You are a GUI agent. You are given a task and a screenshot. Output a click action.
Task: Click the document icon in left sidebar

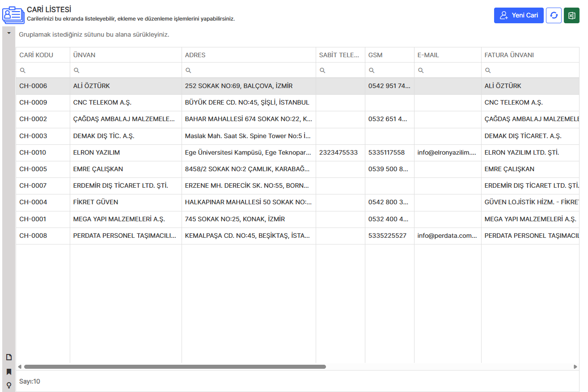(8, 357)
